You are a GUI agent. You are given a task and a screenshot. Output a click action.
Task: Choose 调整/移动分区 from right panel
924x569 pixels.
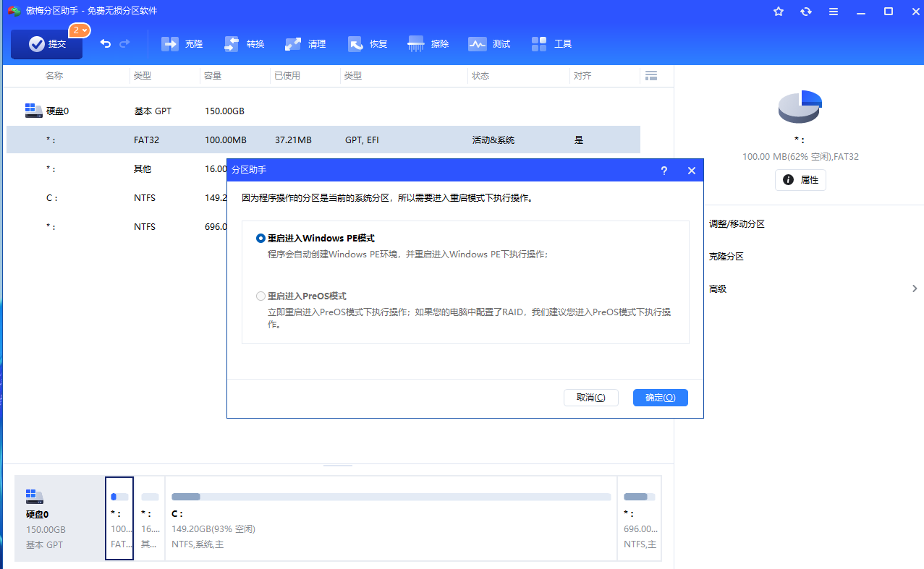(737, 224)
